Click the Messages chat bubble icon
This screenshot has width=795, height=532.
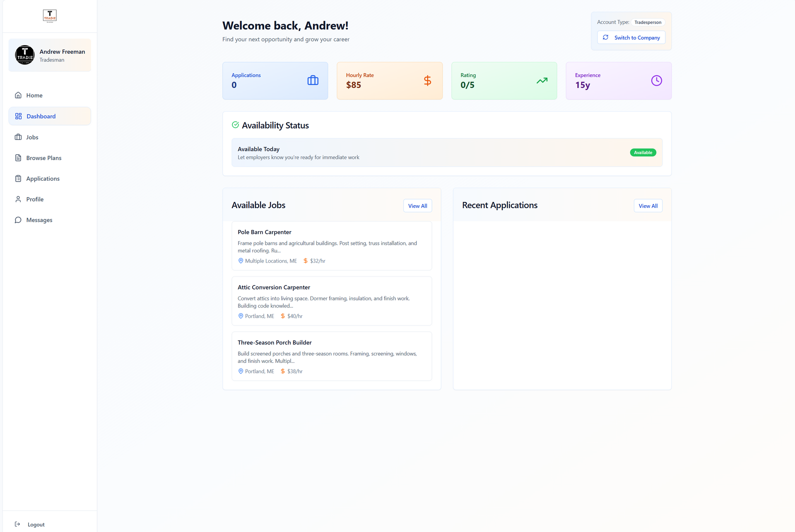click(x=18, y=220)
